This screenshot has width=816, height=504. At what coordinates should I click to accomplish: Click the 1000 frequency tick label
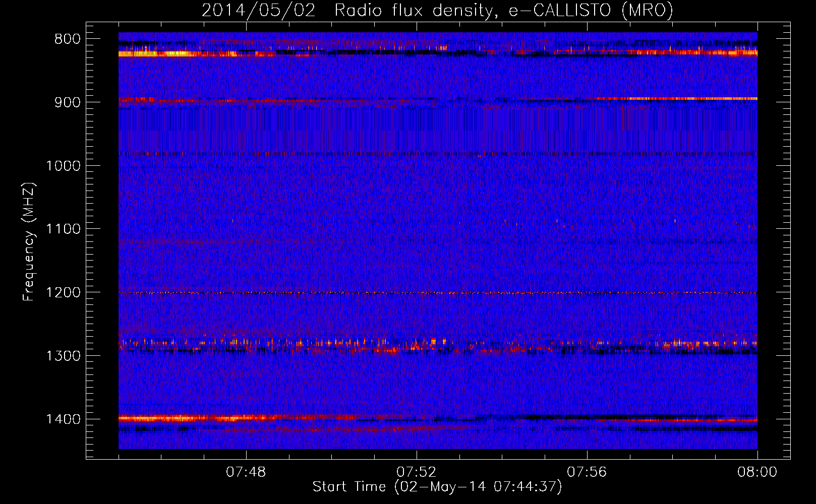63,166
